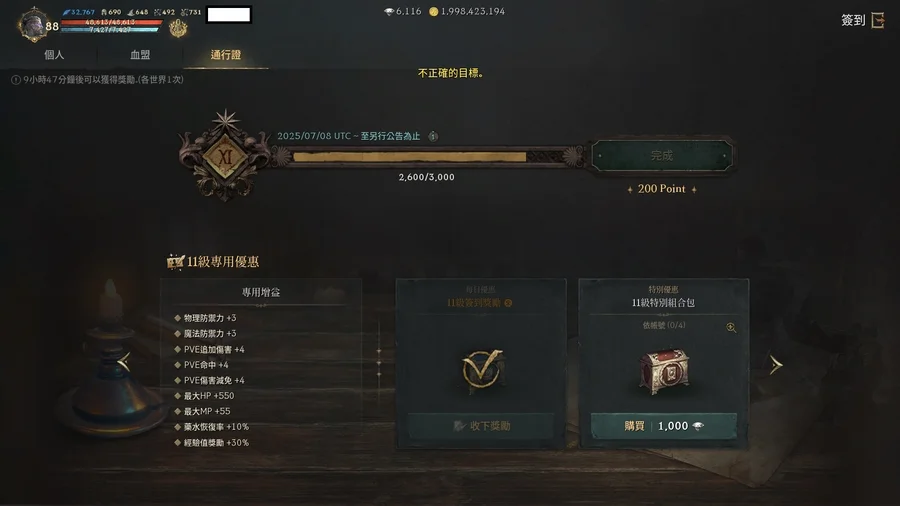Buy the special package for 1,000

(x=664, y=426)
